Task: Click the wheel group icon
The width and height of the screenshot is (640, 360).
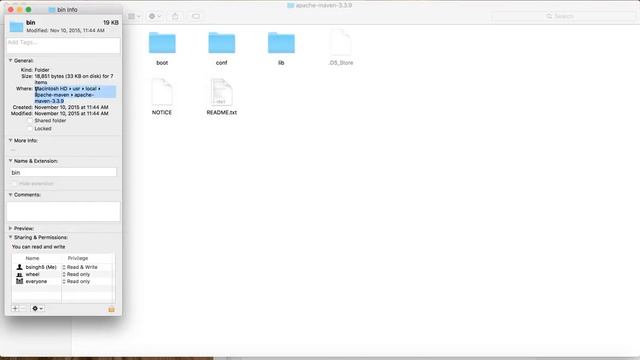Action: [19, 274]
